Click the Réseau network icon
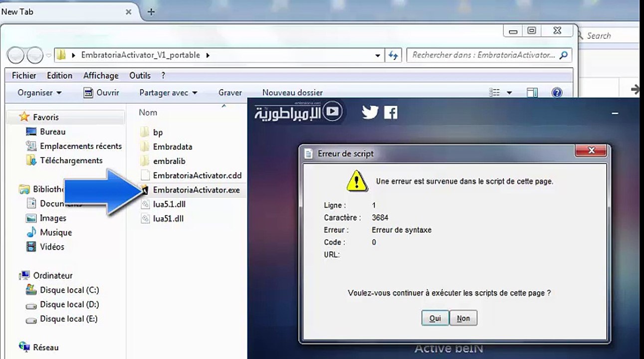The height and width of the screenshot is (359, 644). [x=24, y=347]
